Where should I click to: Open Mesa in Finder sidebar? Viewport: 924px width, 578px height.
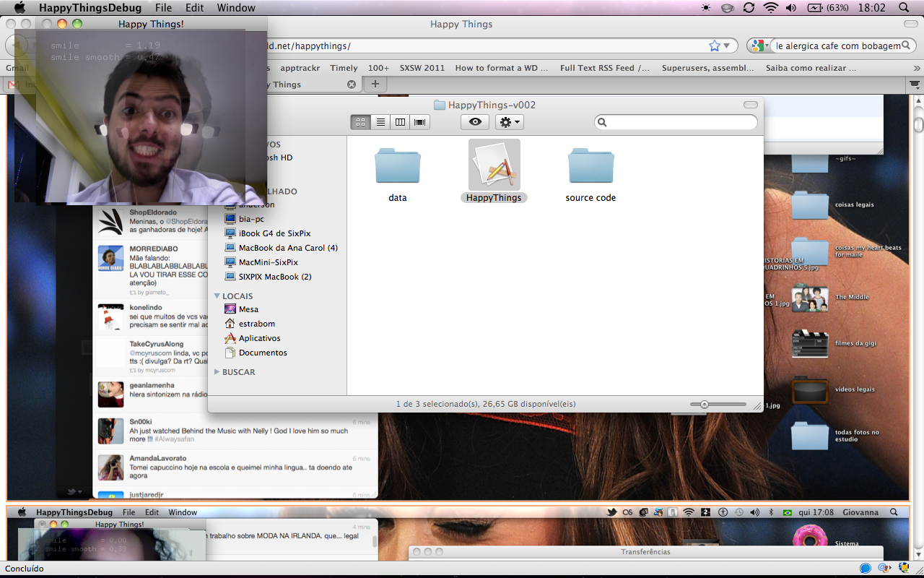(248, 309)
